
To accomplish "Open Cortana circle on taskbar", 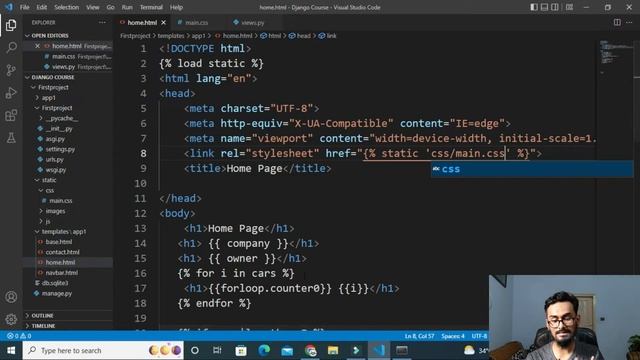I will coord(195,350).
